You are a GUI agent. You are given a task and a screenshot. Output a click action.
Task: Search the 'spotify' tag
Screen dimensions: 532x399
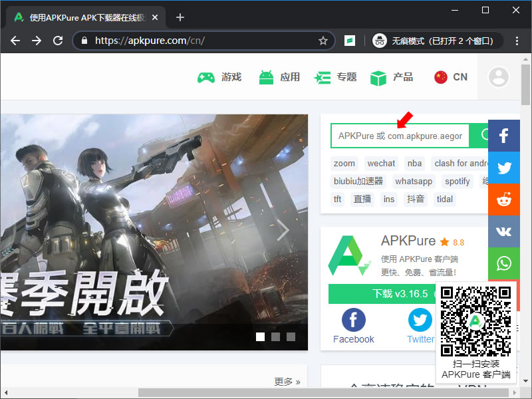(457, 182)
